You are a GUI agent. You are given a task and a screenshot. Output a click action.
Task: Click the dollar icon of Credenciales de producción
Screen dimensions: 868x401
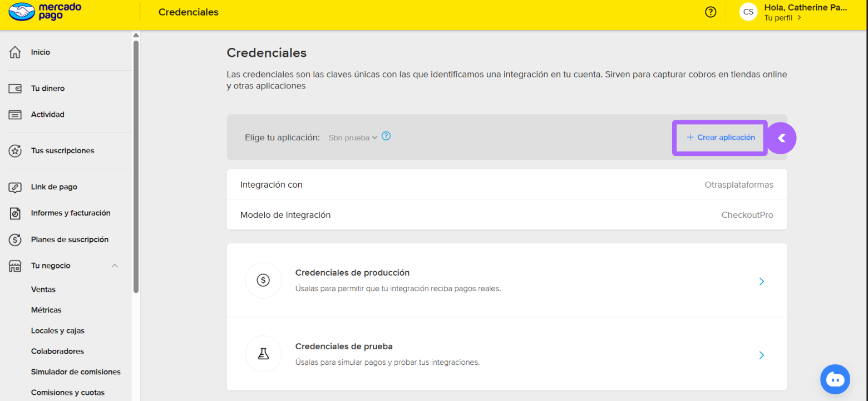tap(263, 280)
